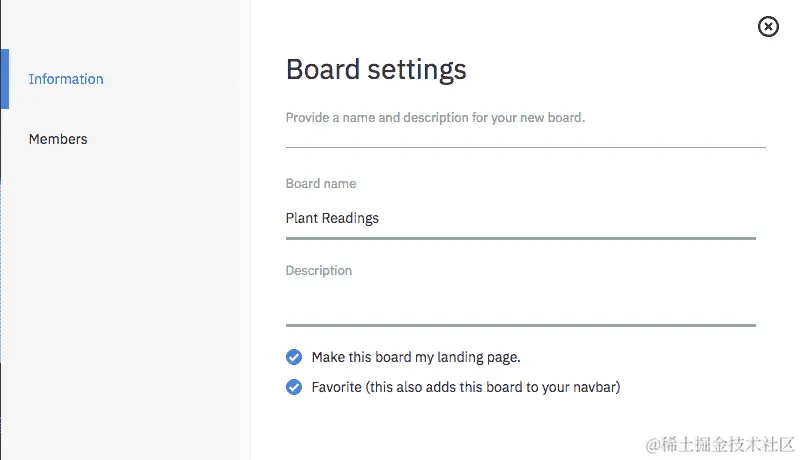The width and height of the screenshot is (801, 460).
Task: Open the Information tab
Action: coord(66,79)
